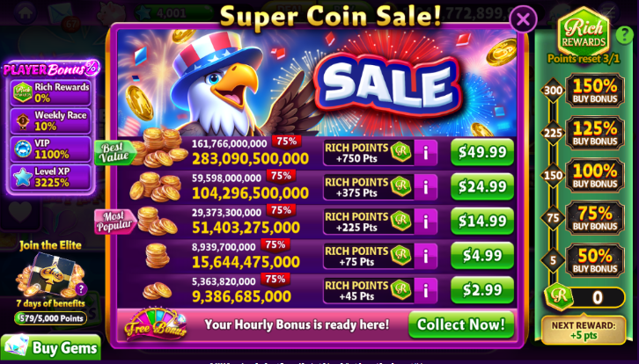Open the Buy Gems button

point(50,347)
